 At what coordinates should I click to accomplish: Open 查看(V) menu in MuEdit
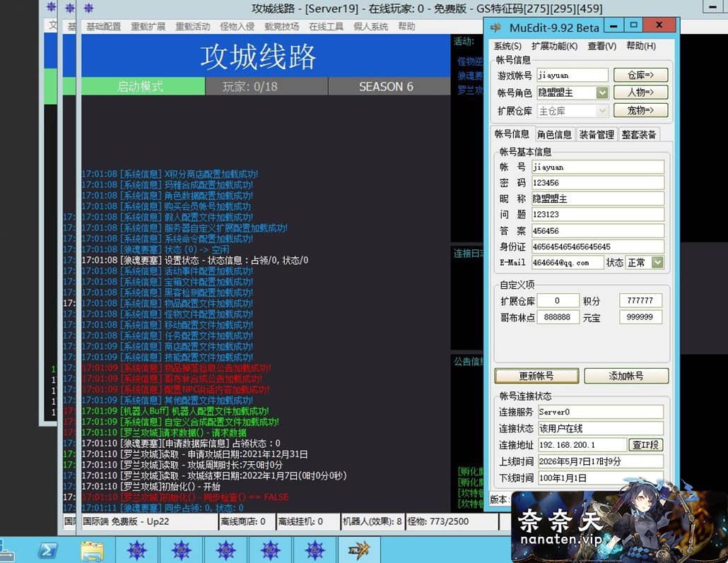coord(601,46)
